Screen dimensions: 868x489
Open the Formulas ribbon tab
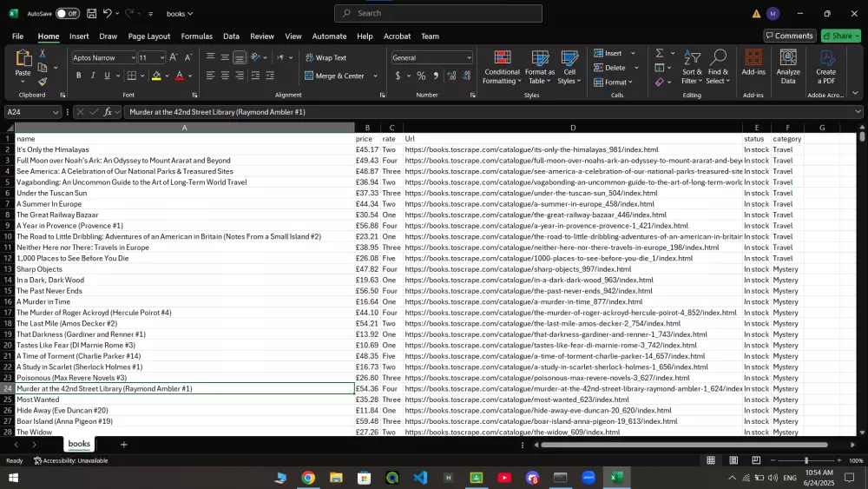(196, 36)
